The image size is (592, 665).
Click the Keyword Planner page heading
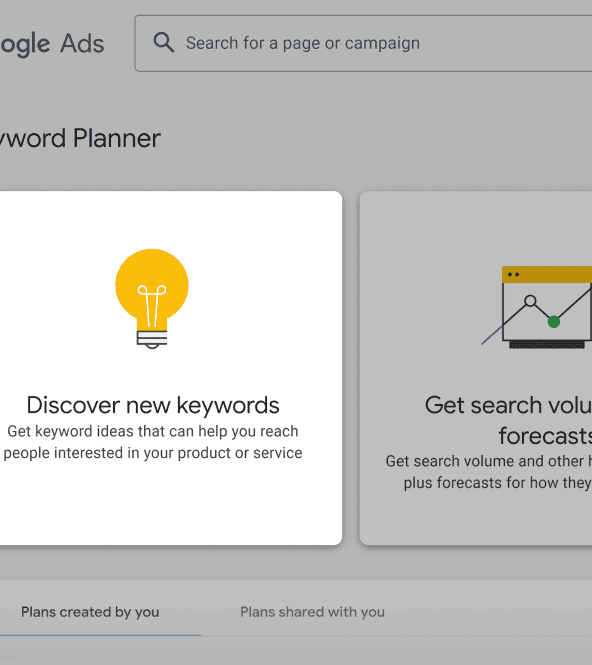[80, 138]
